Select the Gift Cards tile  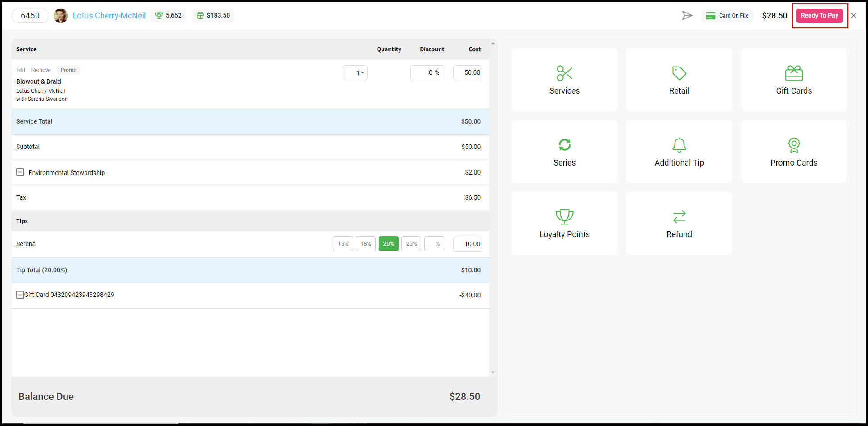794,80
